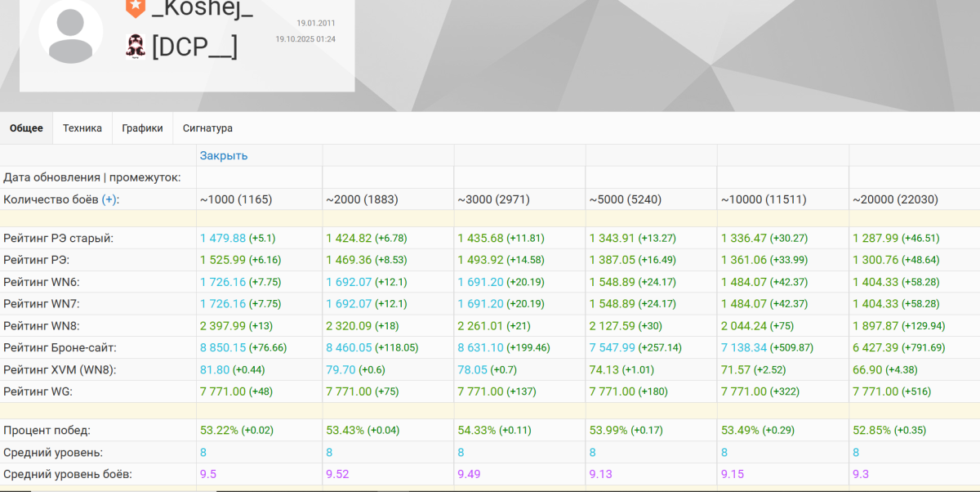
Task: Click the DCP__ clan emblem icon
Action: [136, 47]
